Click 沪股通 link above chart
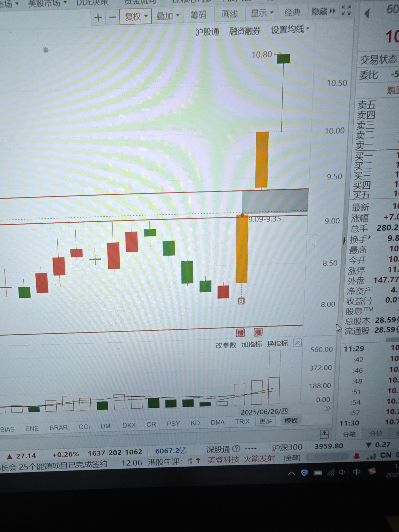Viewport: 399px width, 532px height. [x=207, y=32]
